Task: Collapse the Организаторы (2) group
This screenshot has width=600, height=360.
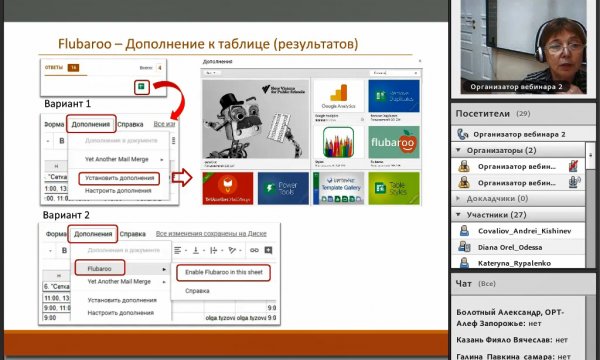Action: 459,150
